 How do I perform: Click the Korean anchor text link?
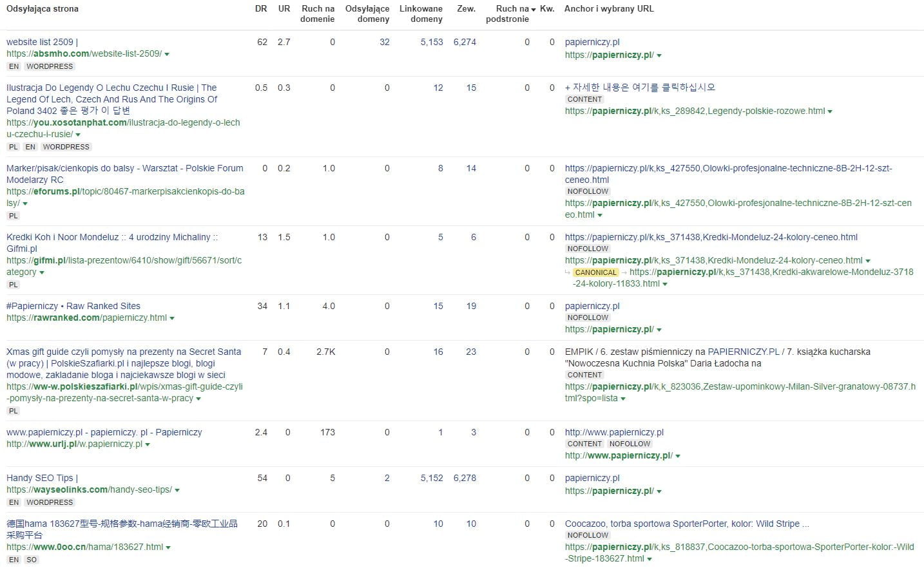[640, 88]
